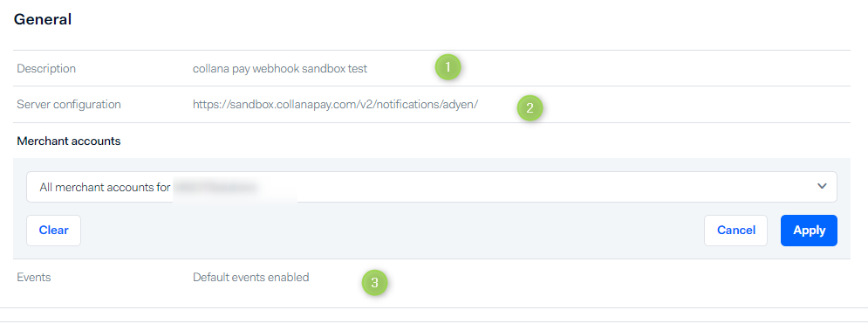868x324 pixels.
Task: Expand the merchant accounts chevron arrow
Action: [x=822, y=186]
